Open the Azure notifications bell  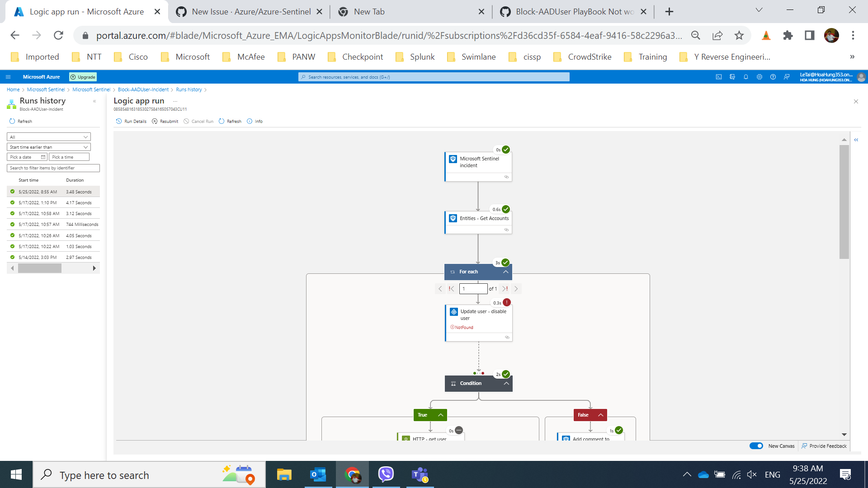coord(746,77)
